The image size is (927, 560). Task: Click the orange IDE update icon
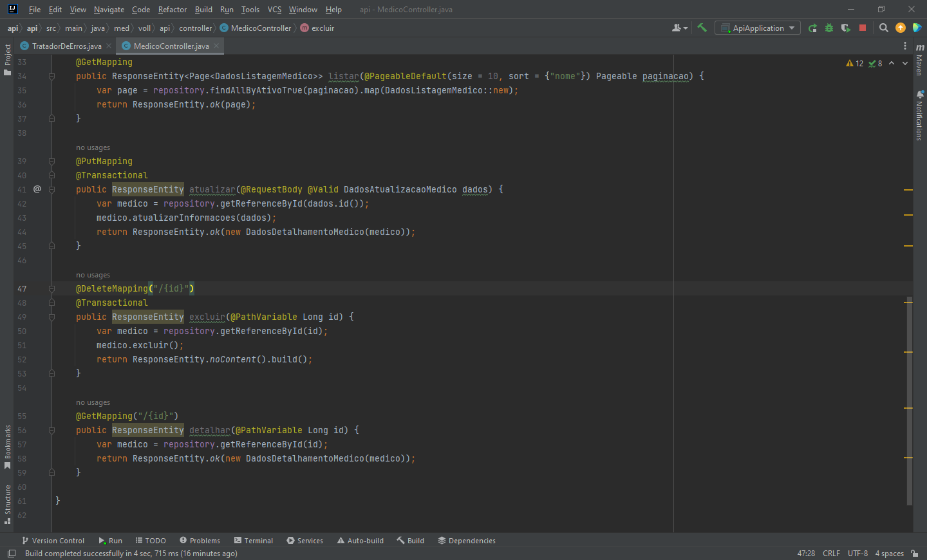(901, 28)
